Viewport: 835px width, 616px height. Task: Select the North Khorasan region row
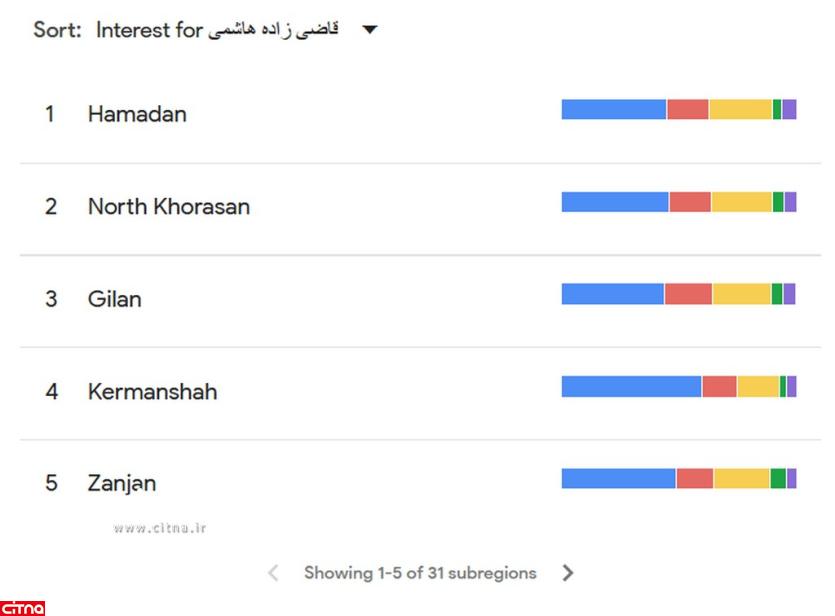168,207
